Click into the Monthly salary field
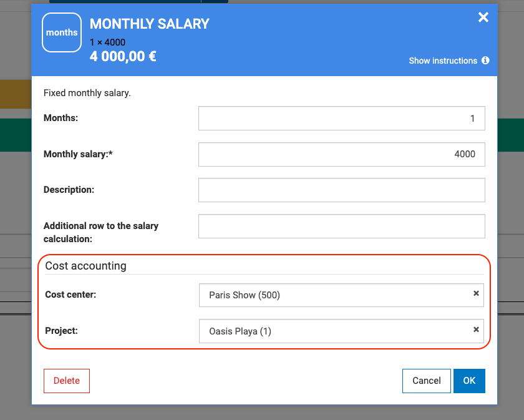This screenshot has height=420, width=524. tap(341, 154)
